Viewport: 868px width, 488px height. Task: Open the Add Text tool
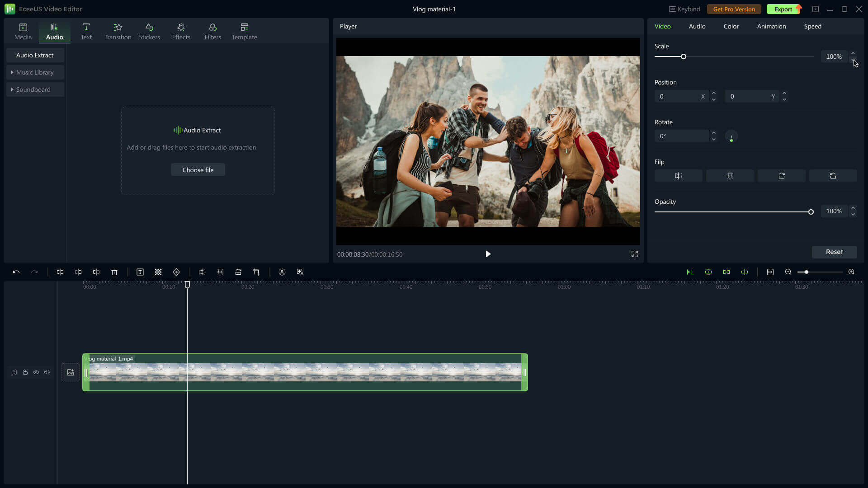(140, 272)
